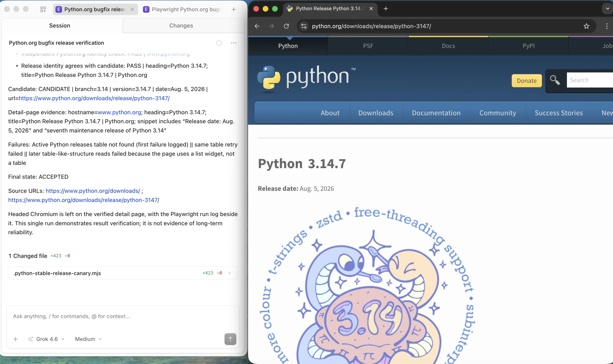Open the Candidate url python-3147 link
Screen dimensions: 613x364
pos(94,98)
